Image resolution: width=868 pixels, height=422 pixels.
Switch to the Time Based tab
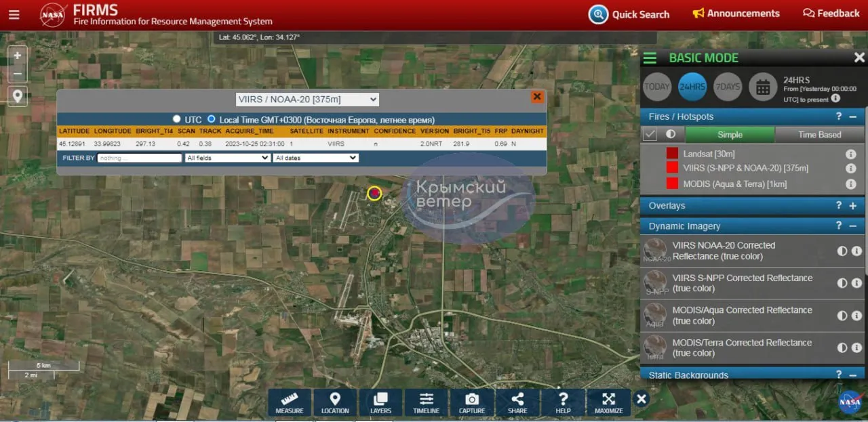click(819, 134)
